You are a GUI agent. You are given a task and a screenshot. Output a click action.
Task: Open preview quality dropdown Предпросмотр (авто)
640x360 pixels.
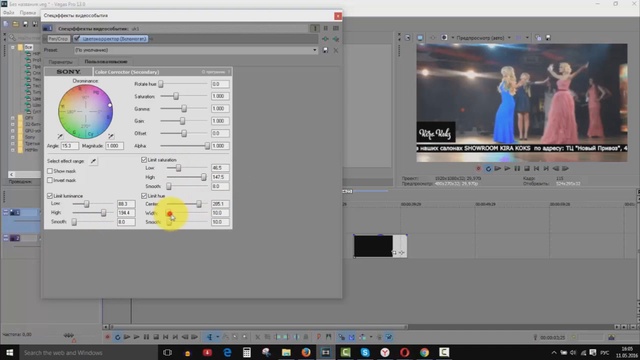coord(483,38)
